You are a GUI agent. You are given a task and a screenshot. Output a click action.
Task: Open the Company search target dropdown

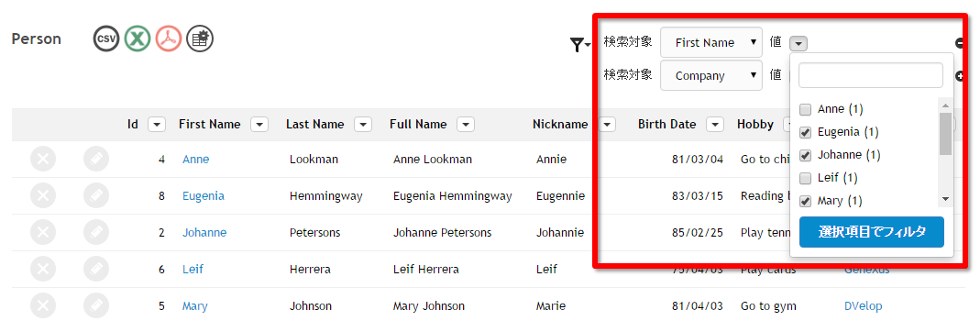click(711, 75)
